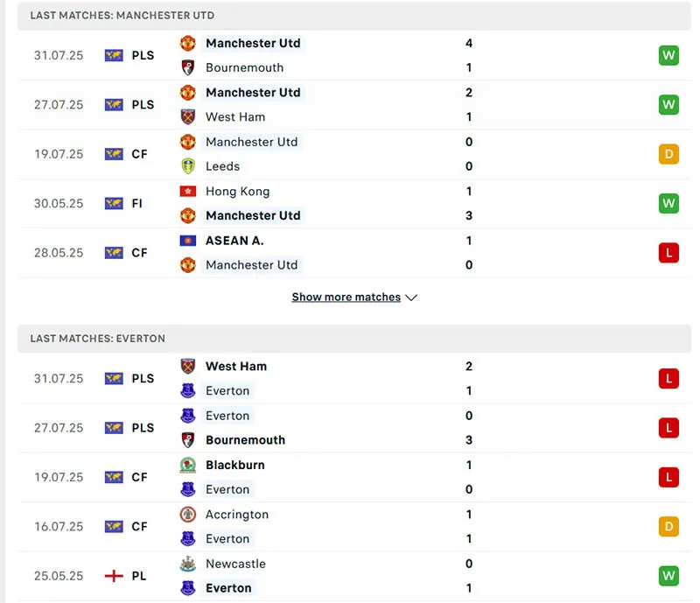Image resolution: width=700 pixels, height=603 pixels.
Task: Click the Blackburn club crest icon
Action: 187,465
